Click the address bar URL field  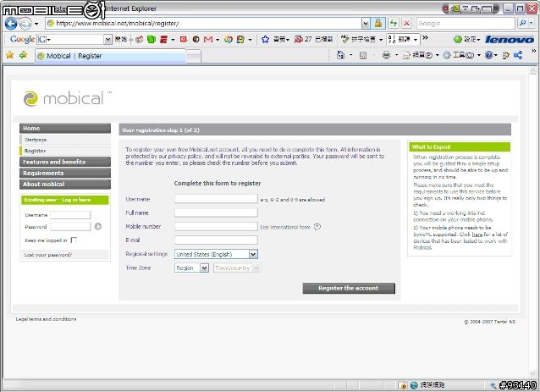pyautogui.click(x=203, y=24)
